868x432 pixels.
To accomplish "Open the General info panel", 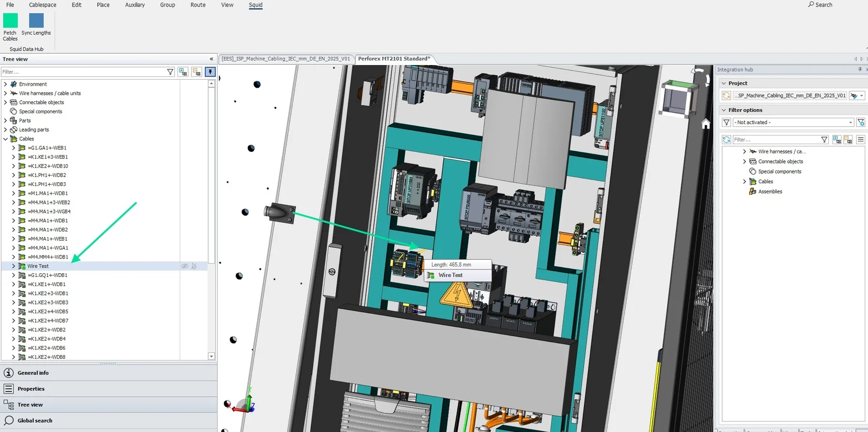I will pyautogui.click(x=108, y=373).
